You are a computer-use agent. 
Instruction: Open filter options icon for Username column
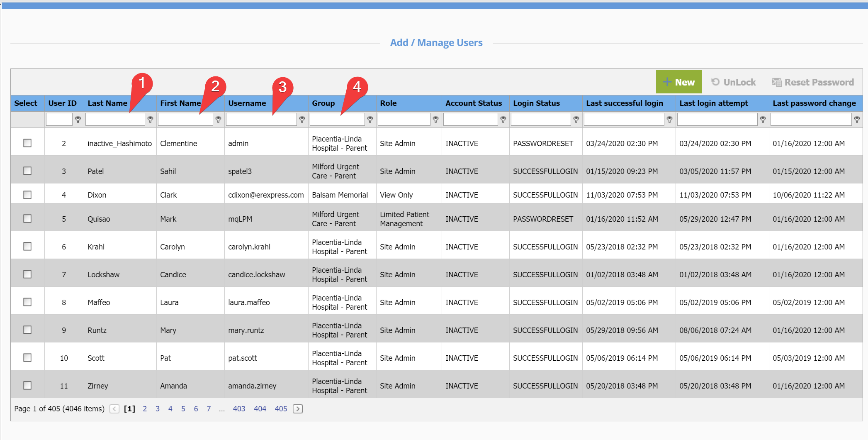[302, 120]
